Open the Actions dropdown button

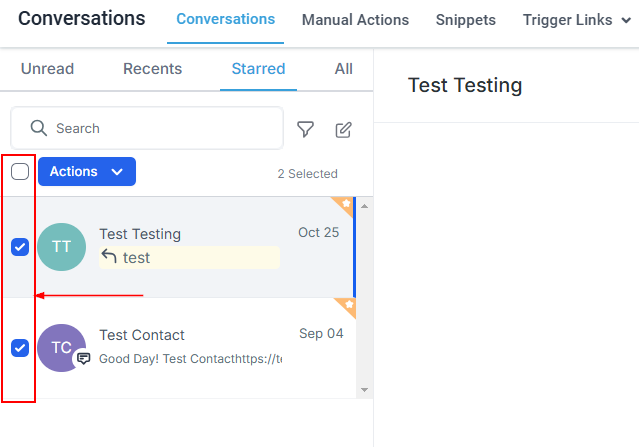(87, 172)
